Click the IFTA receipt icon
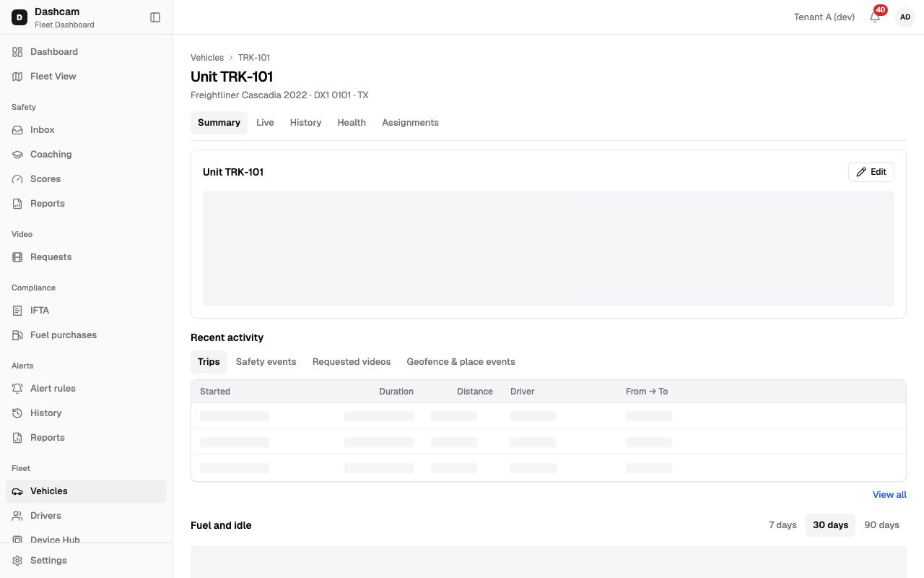The width and height of the screenshot is (924, 578). coord(17,311)
